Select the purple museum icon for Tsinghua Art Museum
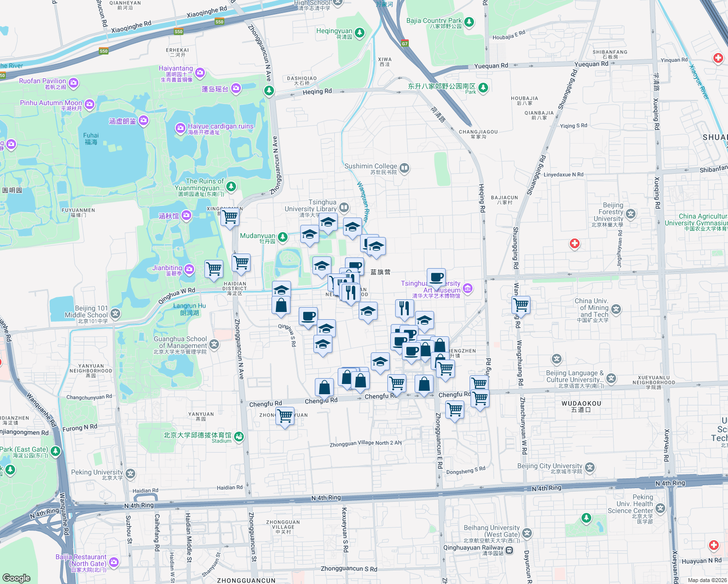The width and height of the screenshot is (728, 584). point(467,289)
